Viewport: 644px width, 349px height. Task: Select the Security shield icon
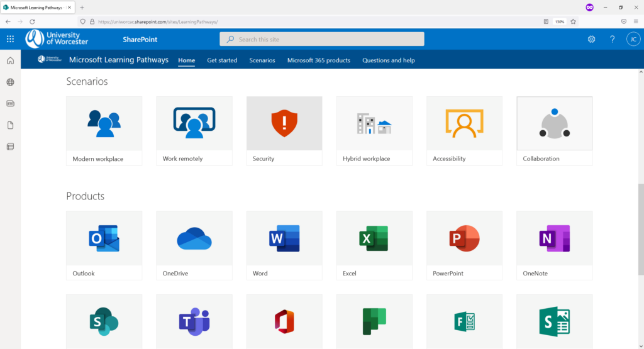pyautogui.click(x=284, y=123)
